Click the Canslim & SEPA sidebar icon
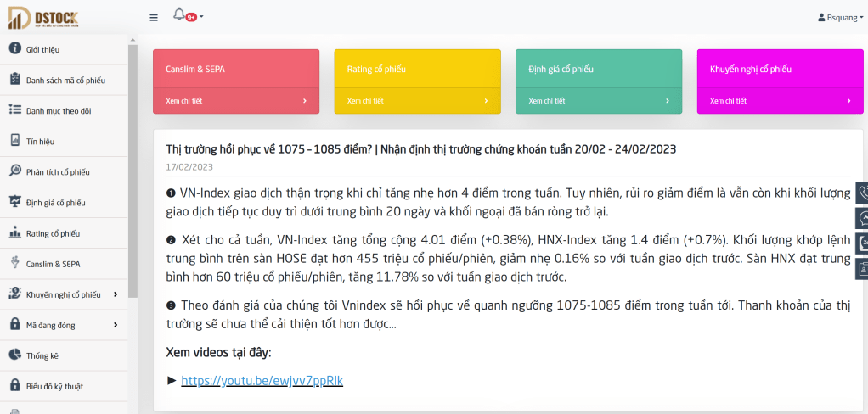 pyautogui.click(x=14, y=263)
